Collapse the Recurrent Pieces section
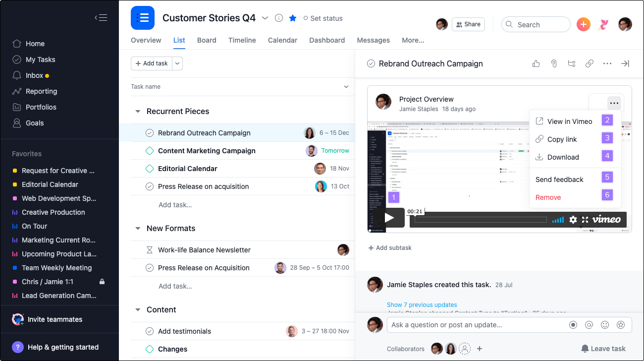Viewport: 644px width, 361px height. [x=138, y=112]
